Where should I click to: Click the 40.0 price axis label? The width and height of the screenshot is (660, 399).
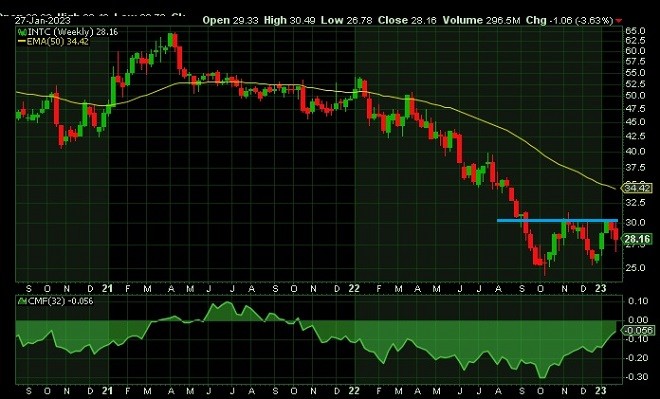click(x=635, y=152)
